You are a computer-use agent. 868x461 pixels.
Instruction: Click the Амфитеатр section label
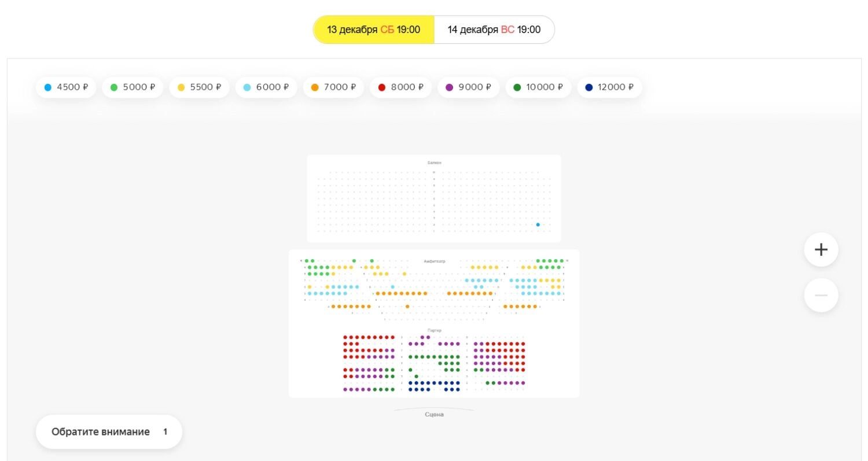click(x=434, y=261)
